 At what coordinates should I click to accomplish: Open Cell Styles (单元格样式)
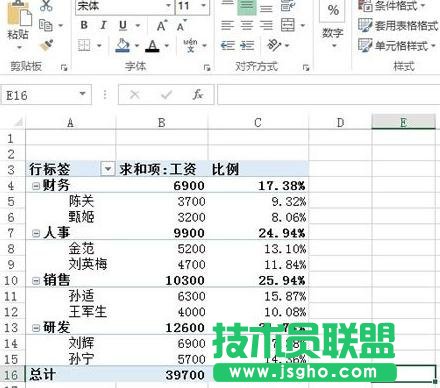[397, 46]
